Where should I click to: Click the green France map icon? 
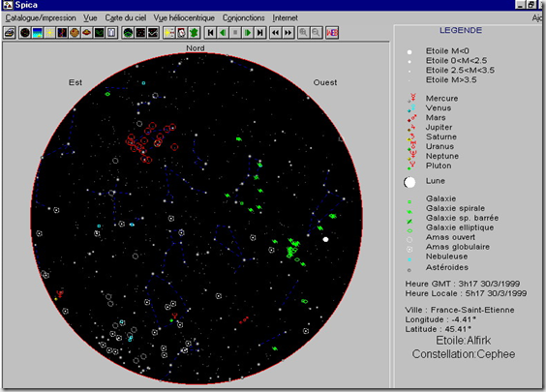point(194,33)
